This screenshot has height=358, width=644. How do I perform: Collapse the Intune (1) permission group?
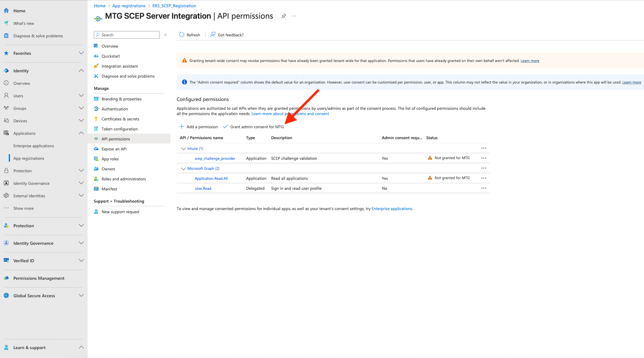pos(183,148)
